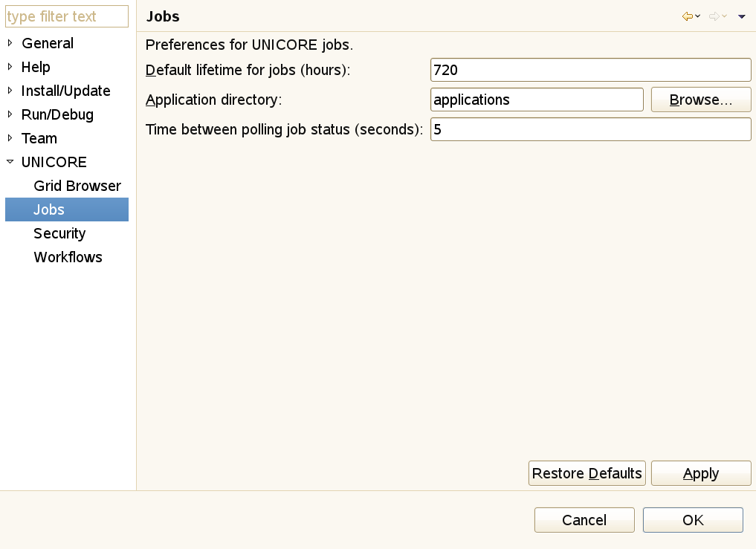Screen dimensions: 756x549
Task: Click the Jobs page title heading
Action: pos(163,16)
